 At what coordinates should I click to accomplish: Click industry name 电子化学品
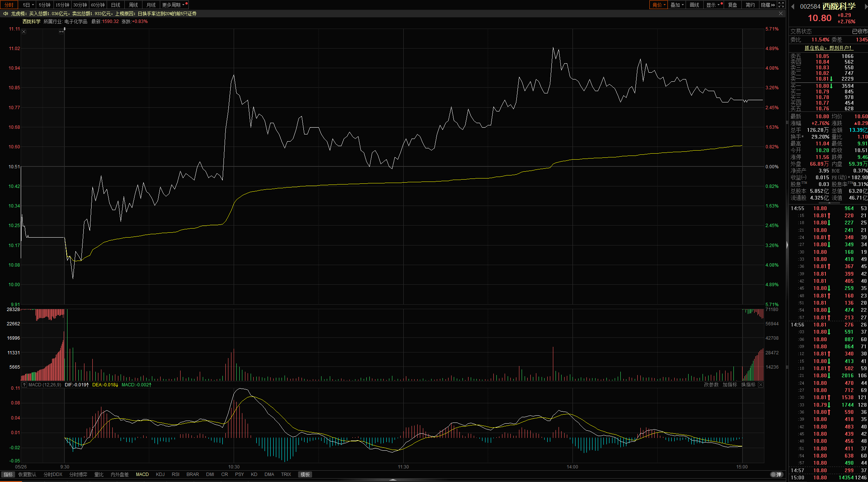76,21
